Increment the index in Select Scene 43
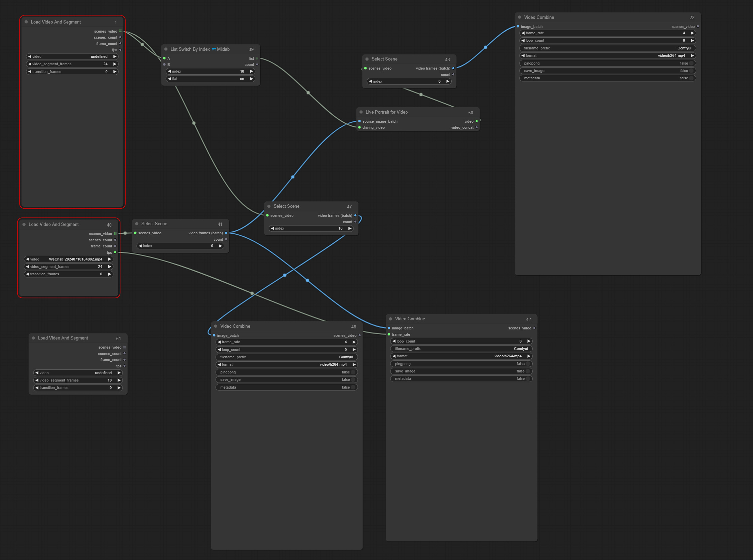 point(448,81)
